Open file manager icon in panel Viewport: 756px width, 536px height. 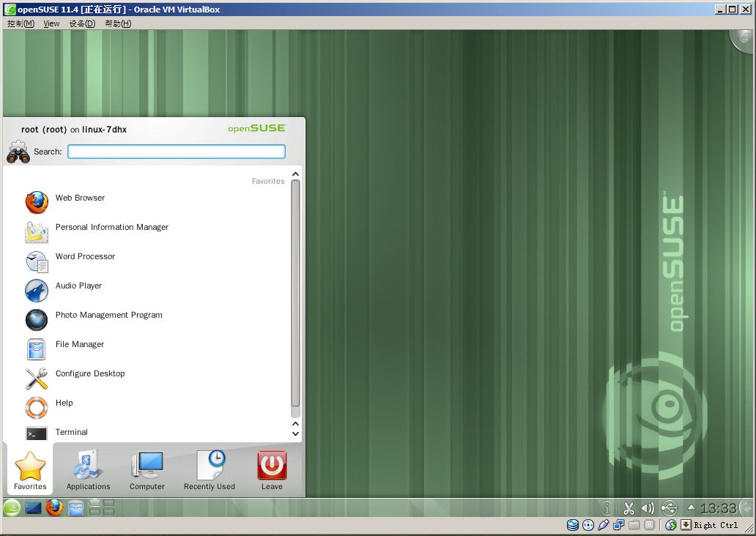coord(75,508)
